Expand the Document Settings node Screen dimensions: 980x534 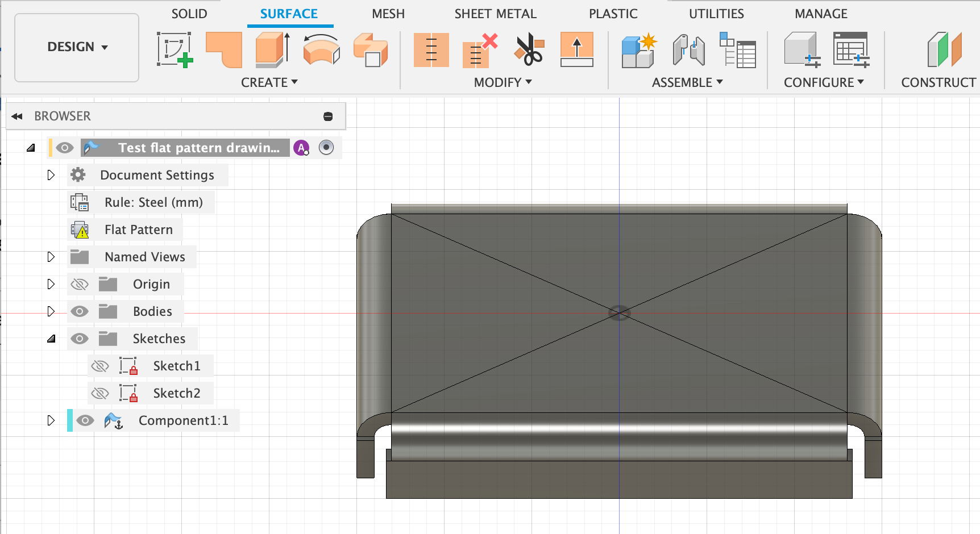click(x=51, y=175)
